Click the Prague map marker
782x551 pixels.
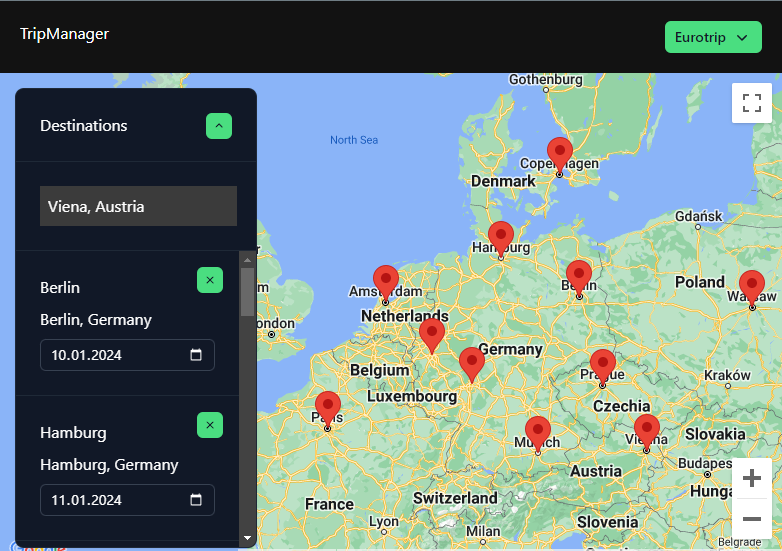tap(602, 367)
